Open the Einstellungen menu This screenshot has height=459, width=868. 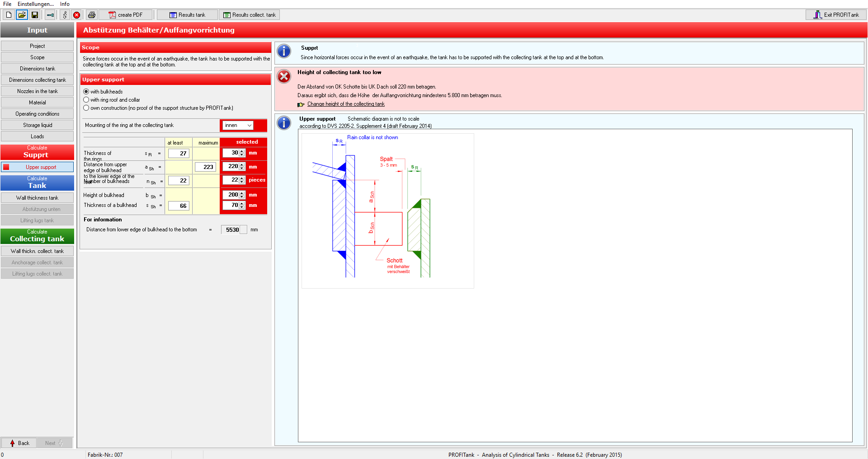[35, 4]
